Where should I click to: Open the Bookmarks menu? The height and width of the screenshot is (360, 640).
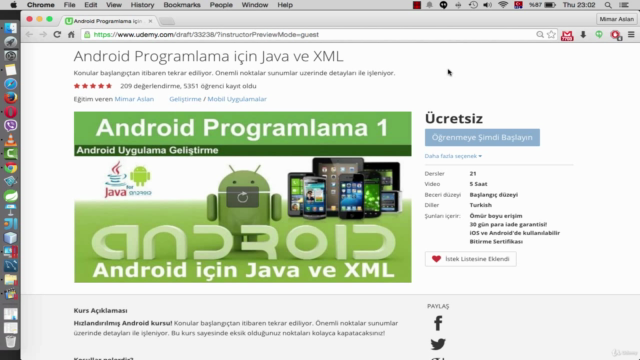tap(182, 5)
